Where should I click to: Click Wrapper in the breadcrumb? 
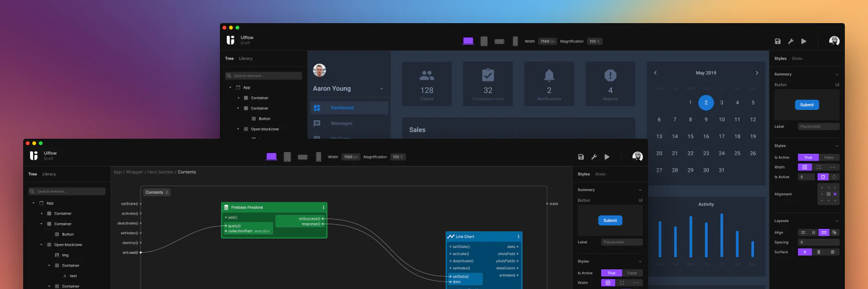134,172
